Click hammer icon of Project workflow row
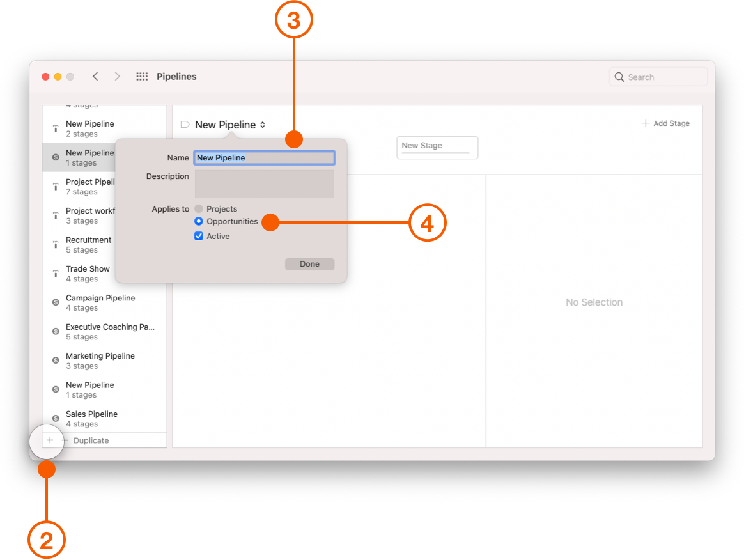The width and height of the screenshot is (744, 560). pyautogui.click(x=56, y=216)
